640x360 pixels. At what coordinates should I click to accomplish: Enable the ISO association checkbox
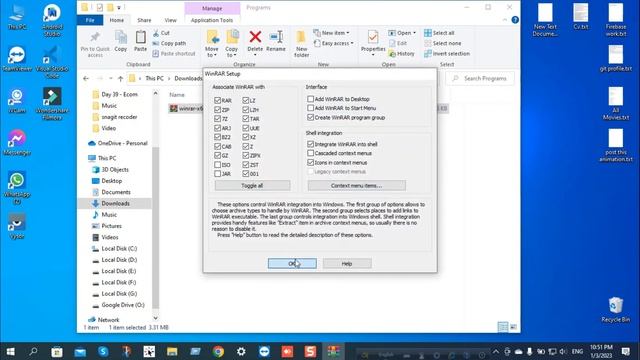coord(218,164)
